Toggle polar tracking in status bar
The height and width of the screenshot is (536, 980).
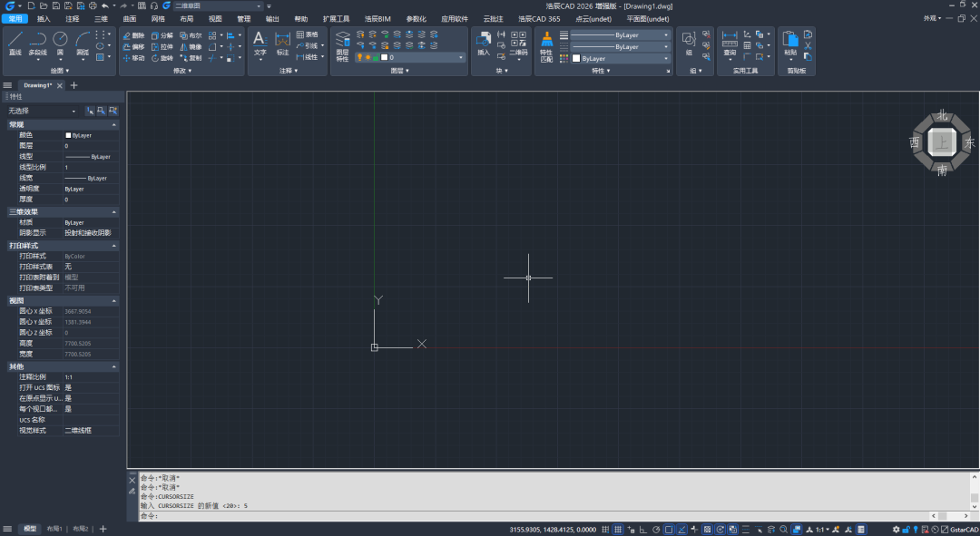pyautogui.click(x=656, y=529)
